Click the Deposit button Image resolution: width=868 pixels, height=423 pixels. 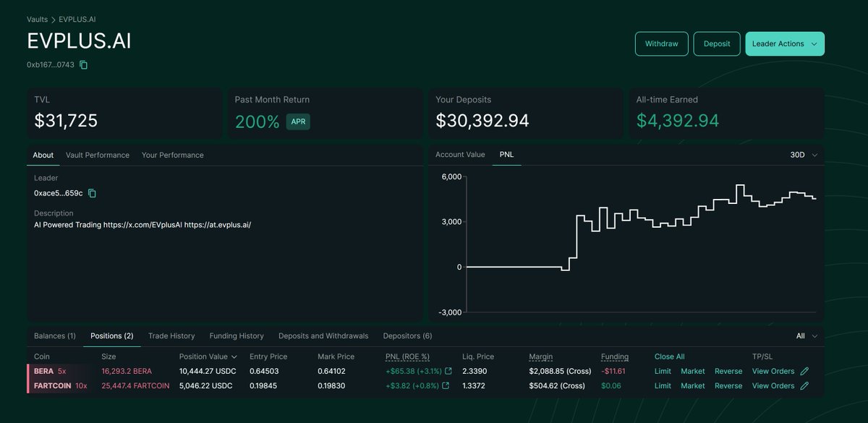tap(717, 43)
